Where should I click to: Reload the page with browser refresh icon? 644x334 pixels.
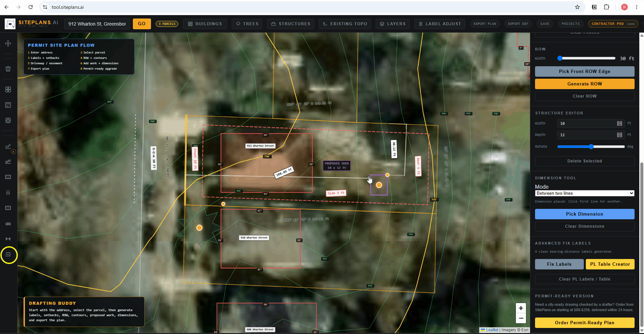point(31,7)
